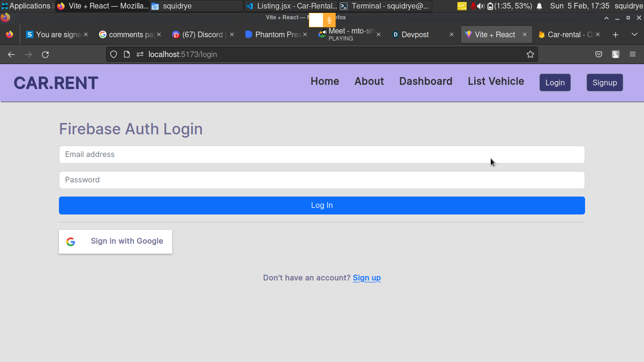This screenshot has height=362, width=644.
Task: Switch to Terminal taskbar window
Action: click(385, 6)
